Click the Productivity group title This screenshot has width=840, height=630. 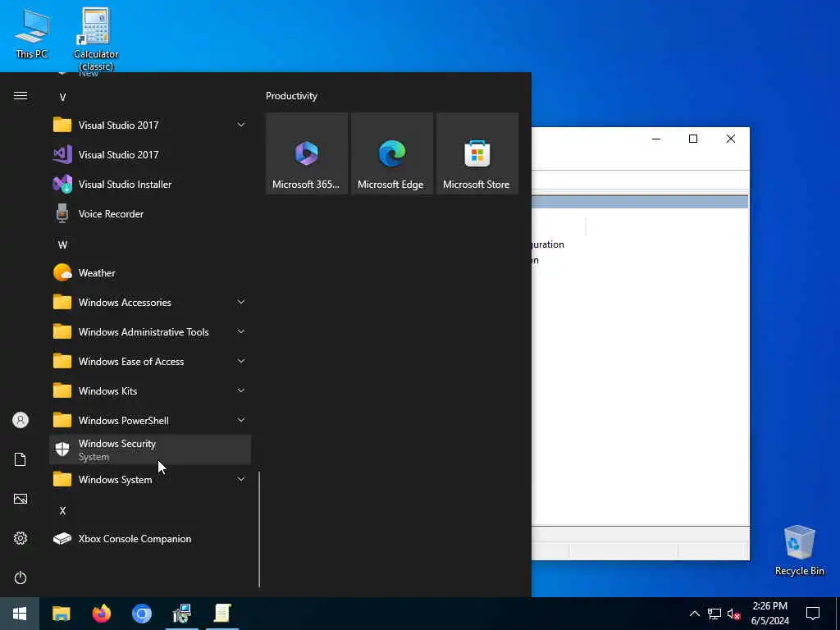point(291,96)
